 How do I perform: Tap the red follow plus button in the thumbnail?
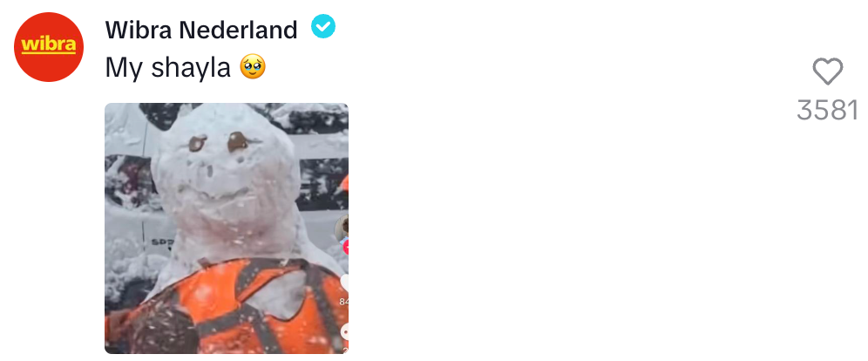346,247
